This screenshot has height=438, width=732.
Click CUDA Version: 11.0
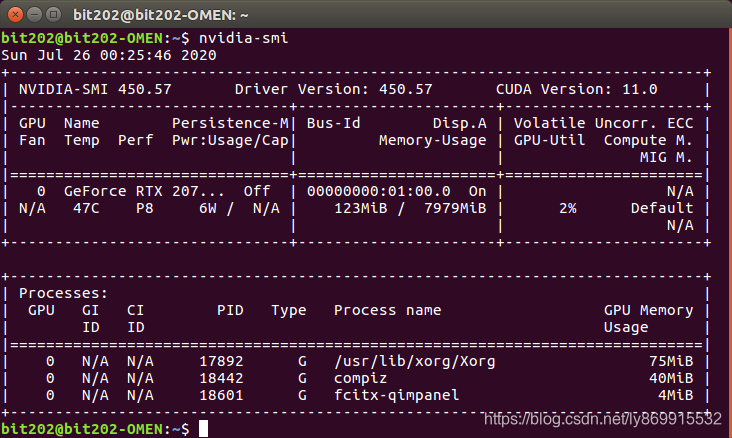(577, 89)
